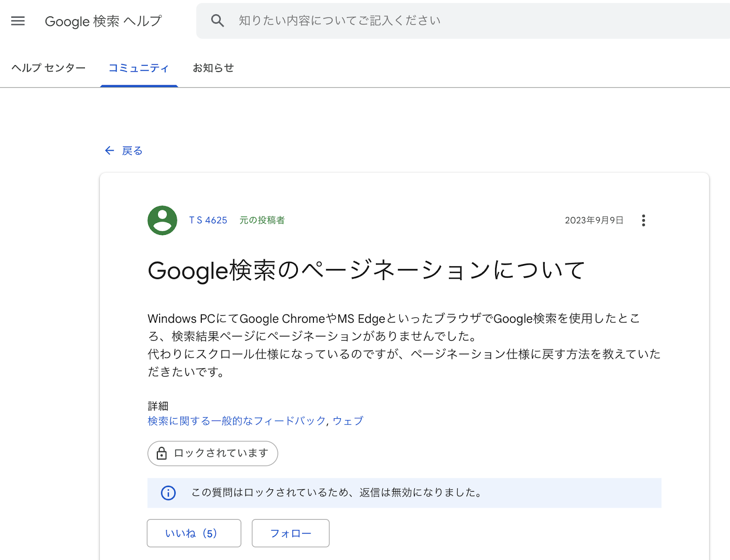Viewport: 730px width, 560px height.
Task: Open the 検索に関する一般的なフィードバック category link
Action: pos(237,421)
